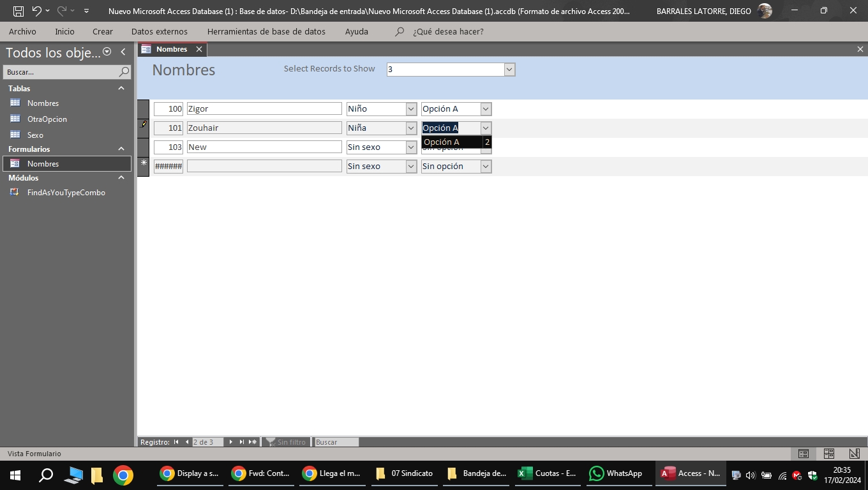868x490 pixels.
Task: Open the Cuotas Excel window from taskbar
Action: [x=549, y=473]
